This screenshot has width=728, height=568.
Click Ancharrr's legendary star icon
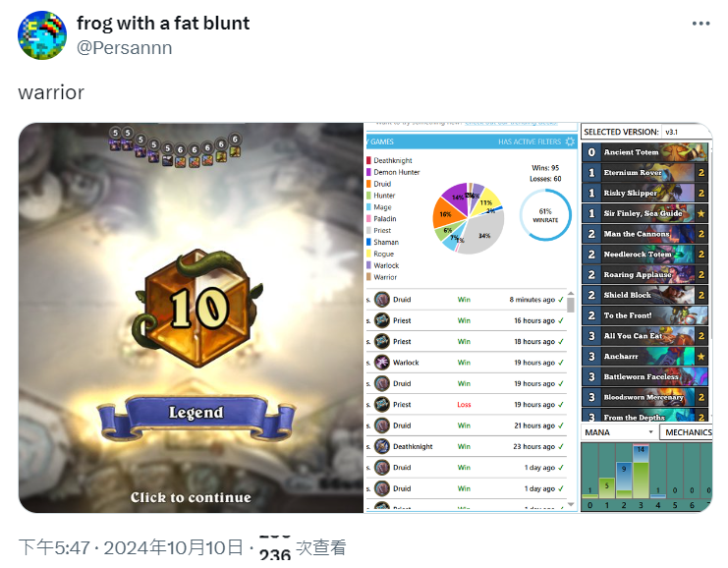(x=701, y=357)
